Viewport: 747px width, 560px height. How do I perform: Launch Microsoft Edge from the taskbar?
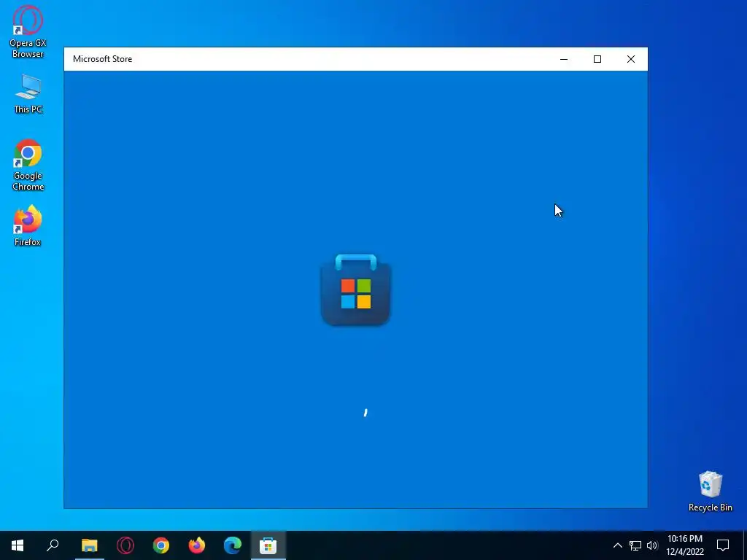click(x=233, y=545)
